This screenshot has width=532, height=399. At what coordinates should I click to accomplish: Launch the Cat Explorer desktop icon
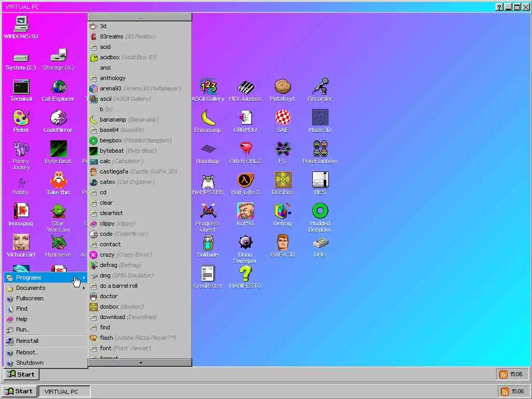tap(58, 90)
